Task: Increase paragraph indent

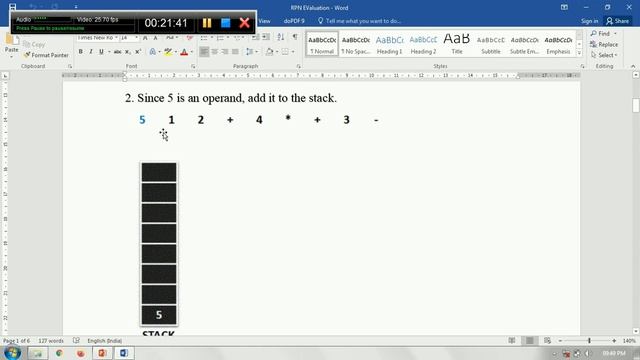Action: [266, 37]
